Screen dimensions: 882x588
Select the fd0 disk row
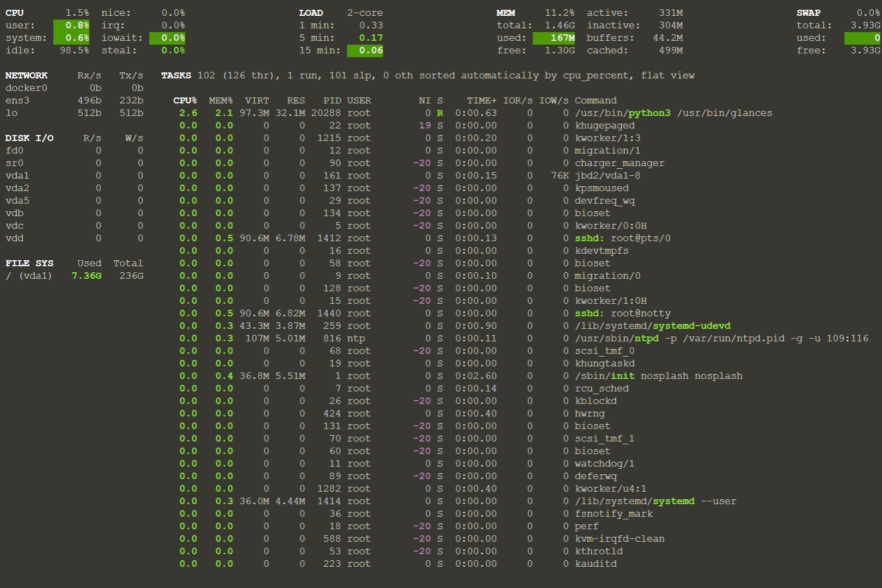[75, 150]
